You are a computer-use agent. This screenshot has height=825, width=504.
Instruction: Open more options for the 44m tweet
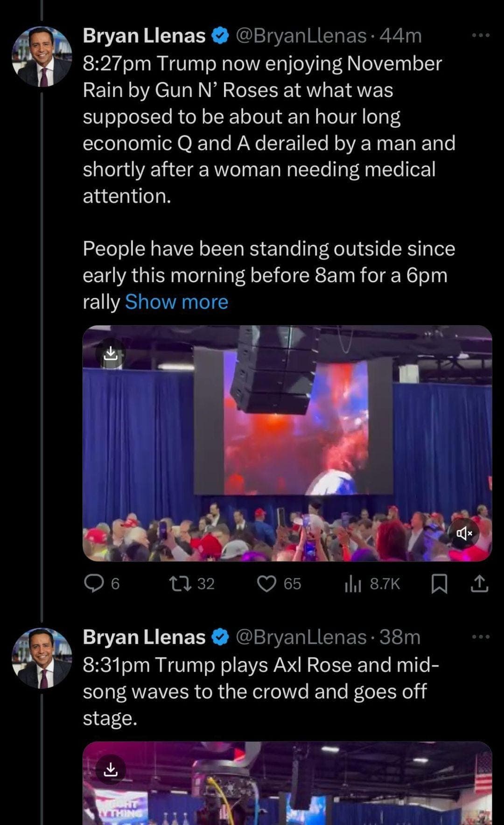point(481,35)
